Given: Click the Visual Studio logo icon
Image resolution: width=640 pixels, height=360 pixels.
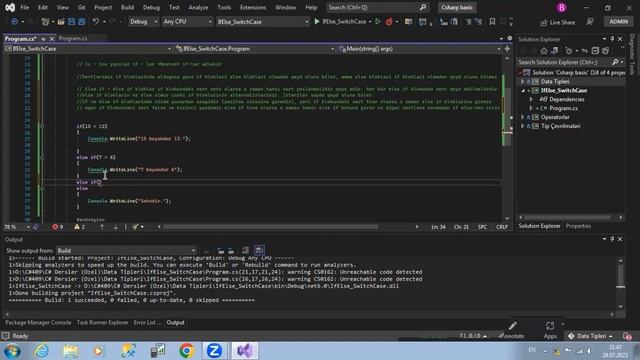Looking at the screenshot, I should tap(10, 7).
